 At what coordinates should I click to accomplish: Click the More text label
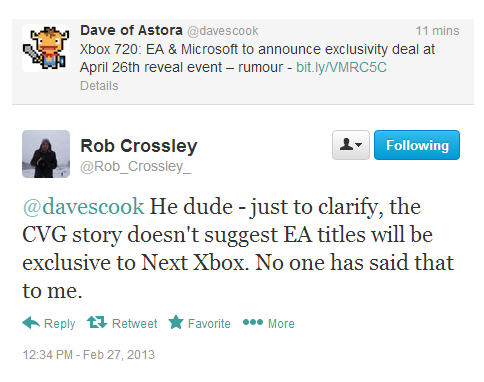tap(281, 323)
